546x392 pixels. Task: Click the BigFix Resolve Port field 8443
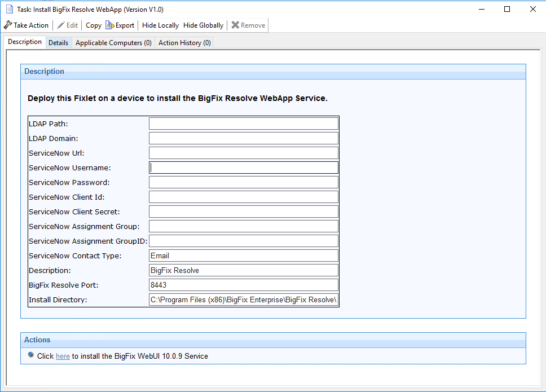point(244,284)
